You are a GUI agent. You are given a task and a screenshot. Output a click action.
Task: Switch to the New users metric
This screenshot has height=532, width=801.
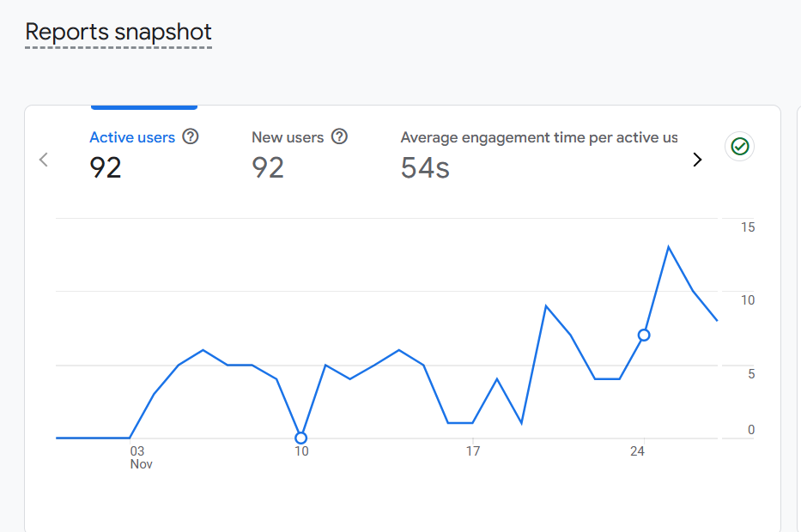click(x=288, y=137)
